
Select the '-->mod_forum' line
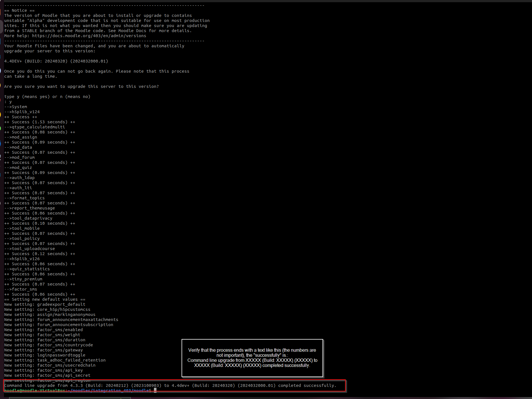[19, 157]
